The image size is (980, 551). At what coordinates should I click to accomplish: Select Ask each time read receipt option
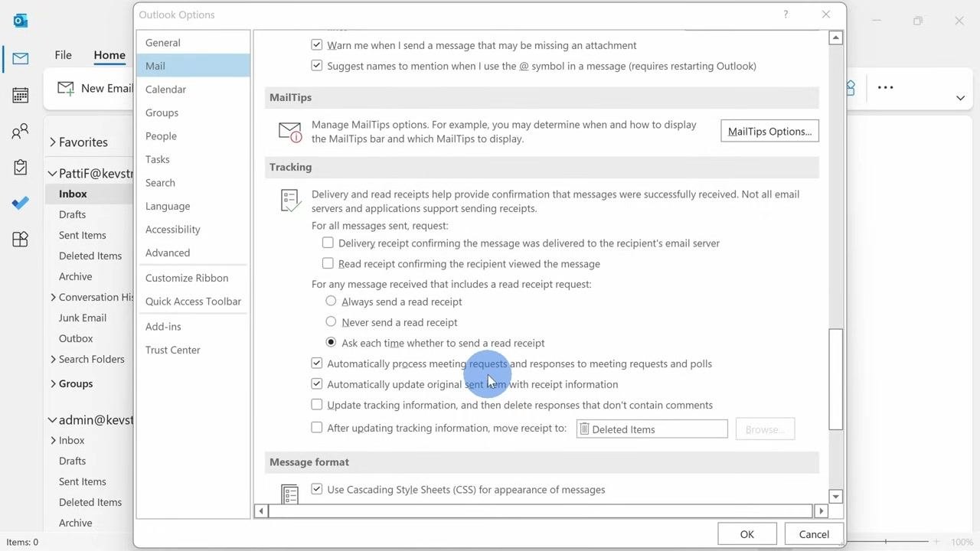pos(331,342)
